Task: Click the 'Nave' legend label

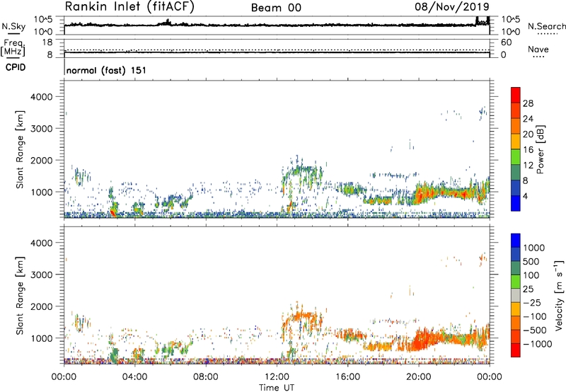Action: 538,50
